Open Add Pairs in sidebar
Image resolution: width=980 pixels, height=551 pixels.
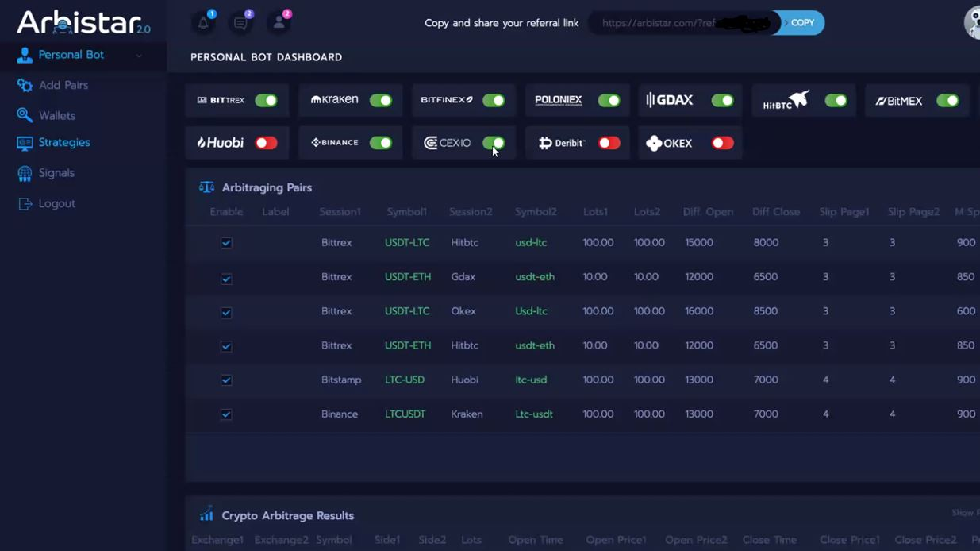pyautogui.click(x=63, y=85)
